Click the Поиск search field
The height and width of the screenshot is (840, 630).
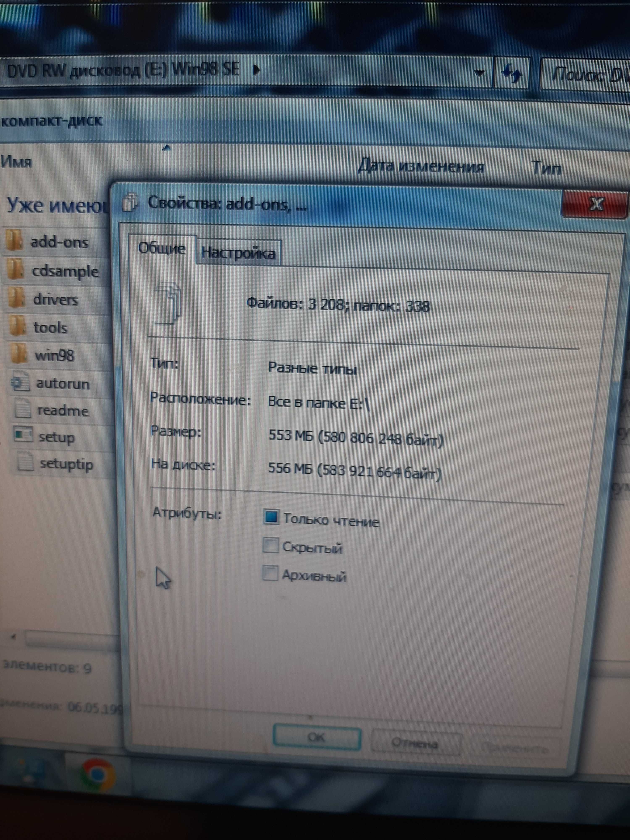[585, 75]
